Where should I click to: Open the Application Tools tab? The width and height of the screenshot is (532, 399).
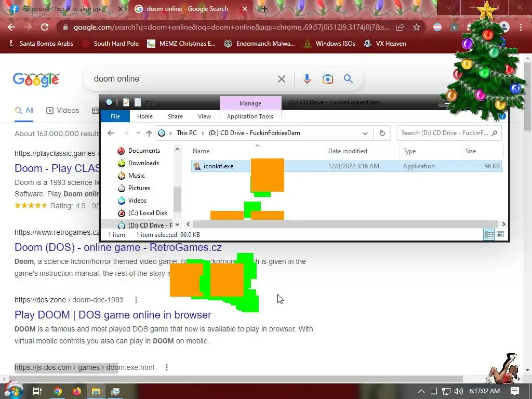click(x=250, y=116)
